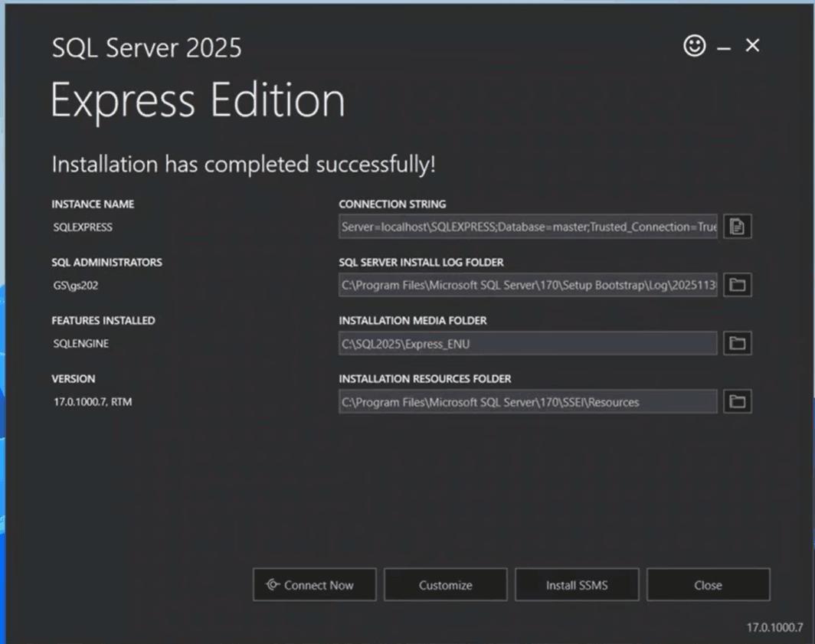Open the installation resources folder icon
815x644 pixels.
[737, 401]
